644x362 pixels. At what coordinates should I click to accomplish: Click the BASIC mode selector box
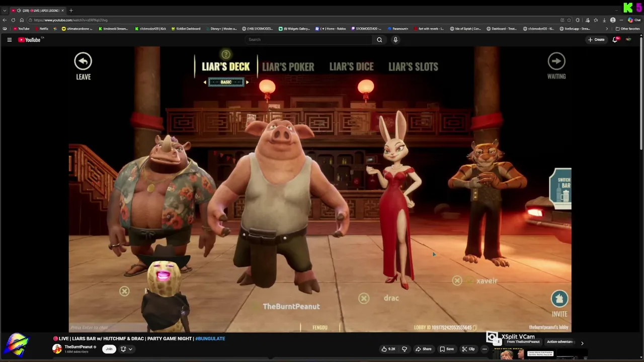click(226, 82)
